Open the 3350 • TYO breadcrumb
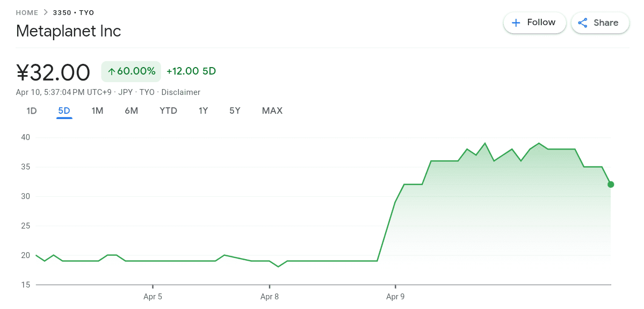 tap(74, 12)
